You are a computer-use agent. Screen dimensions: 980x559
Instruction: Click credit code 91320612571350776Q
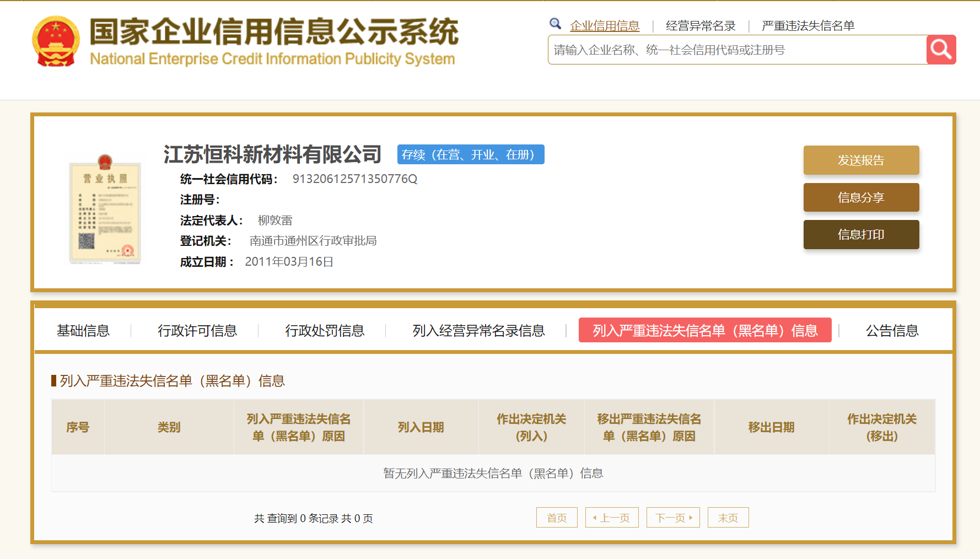[355, 179]
